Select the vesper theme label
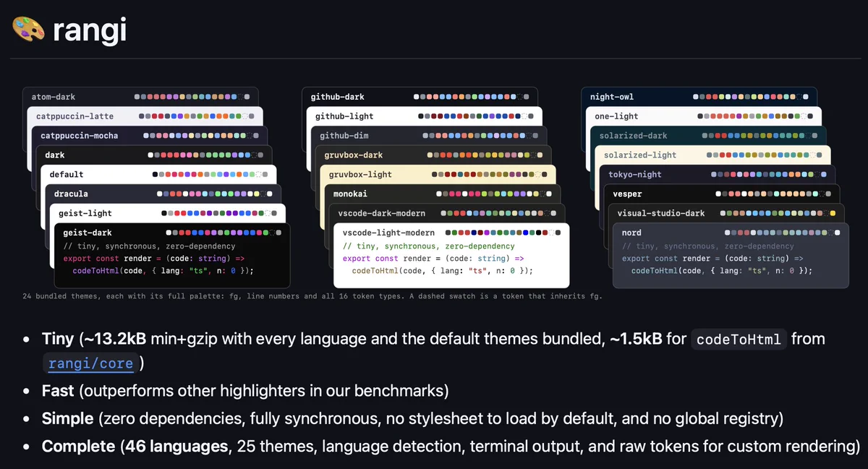The width and height of the screenshot is (868, 469). 627,194
